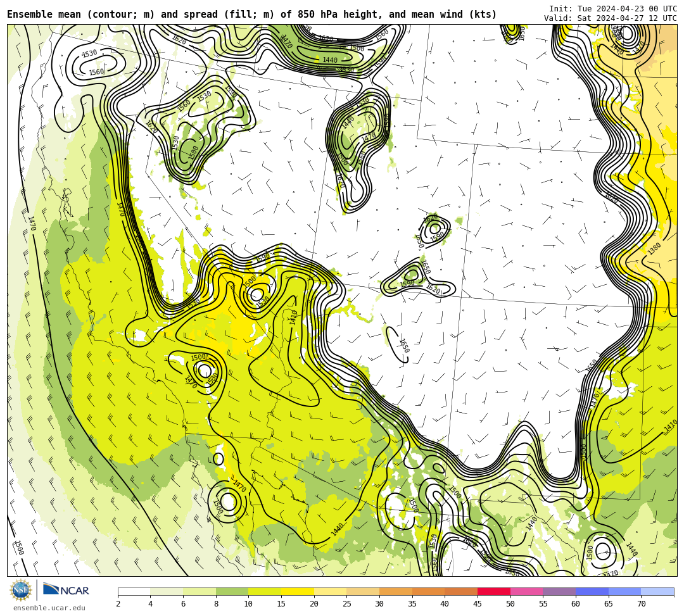Click the colorbar label 45
Viewport: 684px width, 616px height.
[x=478, y=604]
